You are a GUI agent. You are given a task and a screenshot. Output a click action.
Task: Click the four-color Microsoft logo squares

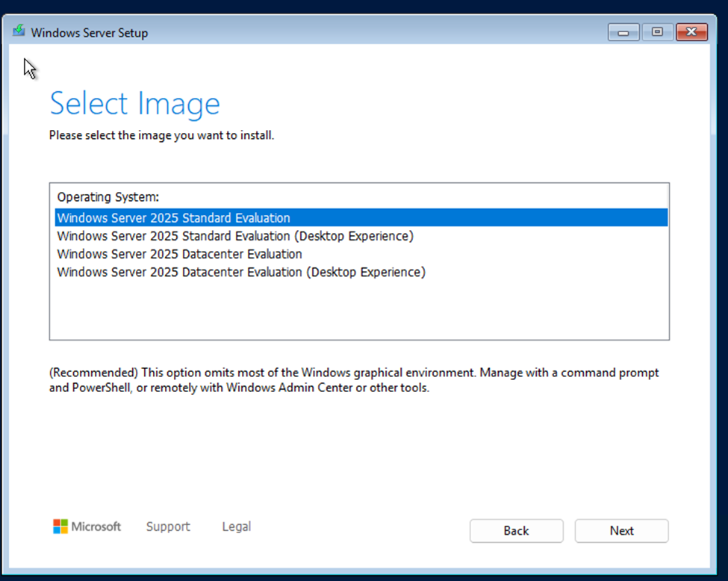60,526
